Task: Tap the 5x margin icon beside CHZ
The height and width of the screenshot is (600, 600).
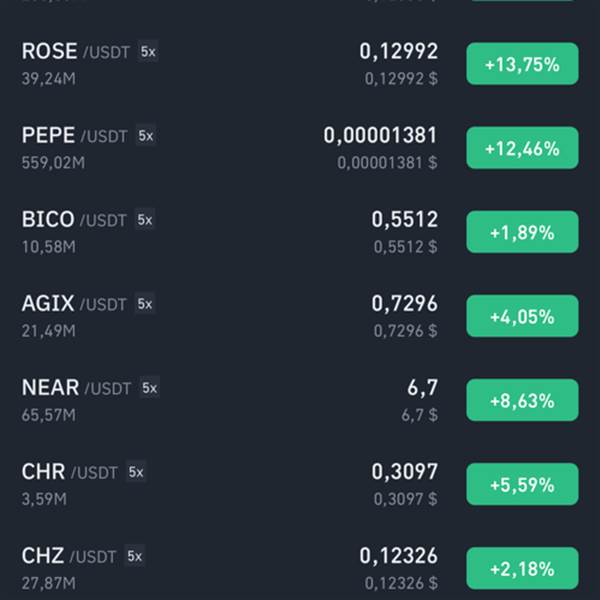Action: pos(135,556)
